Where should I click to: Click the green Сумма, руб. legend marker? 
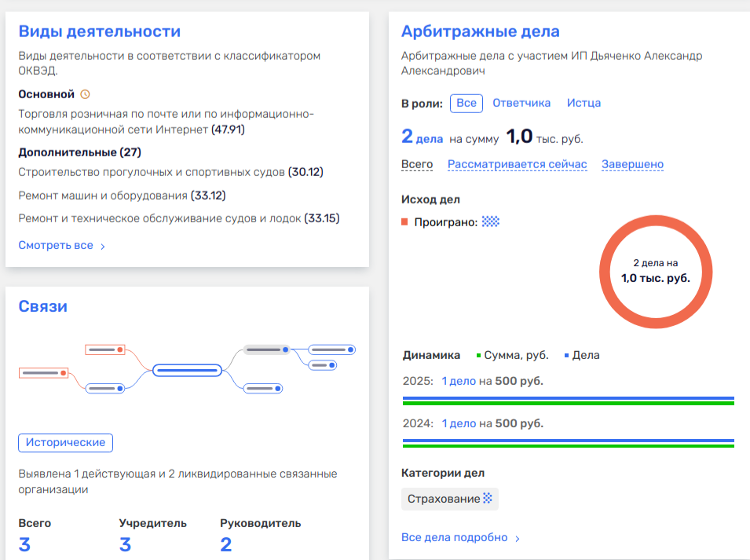coord(478,355)
